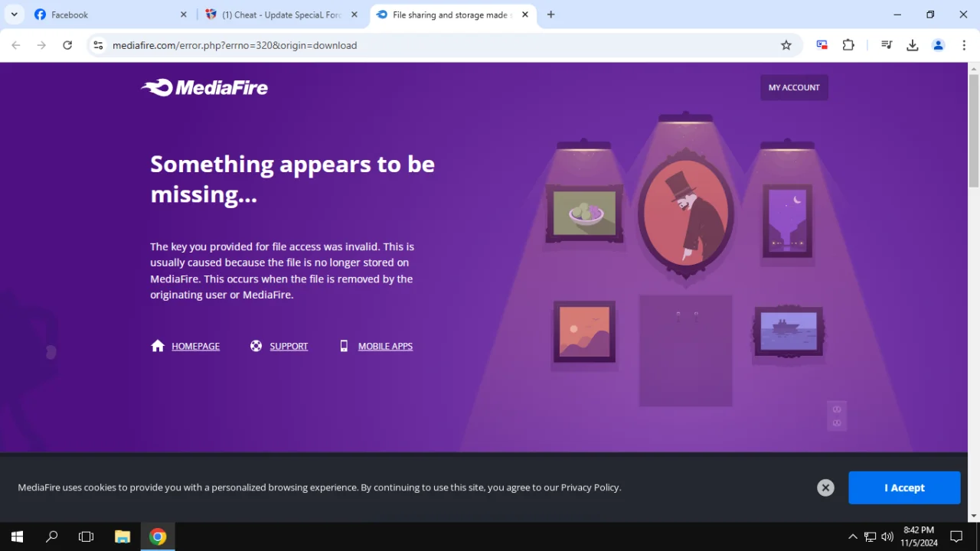Click the home icon beside HOMEPAGE
Viewport: 980px width, 551px height.
(x=158, y=346)
